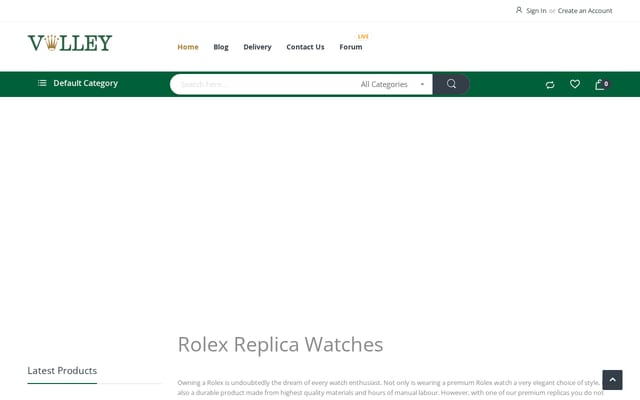Viewport: 640px width, 400px height.
Task: Focus the Search here input field
Action: pos(263,84)
